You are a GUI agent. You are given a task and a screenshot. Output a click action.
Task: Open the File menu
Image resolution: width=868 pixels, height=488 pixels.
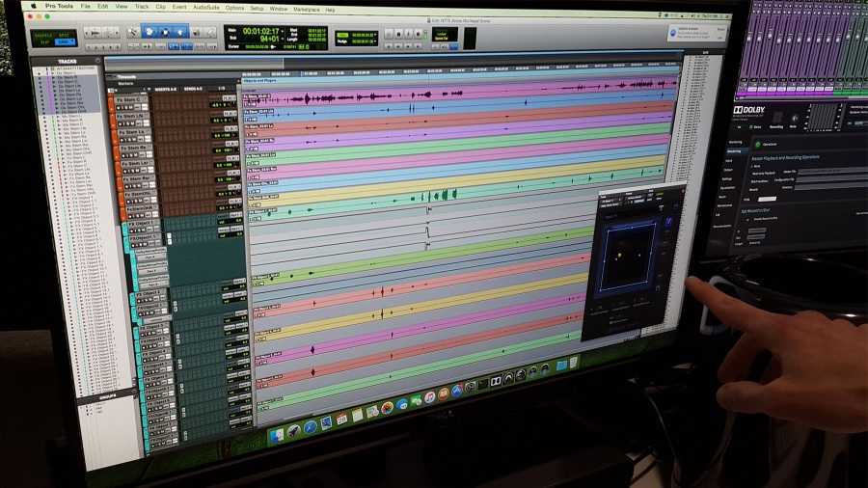(85, 7)
